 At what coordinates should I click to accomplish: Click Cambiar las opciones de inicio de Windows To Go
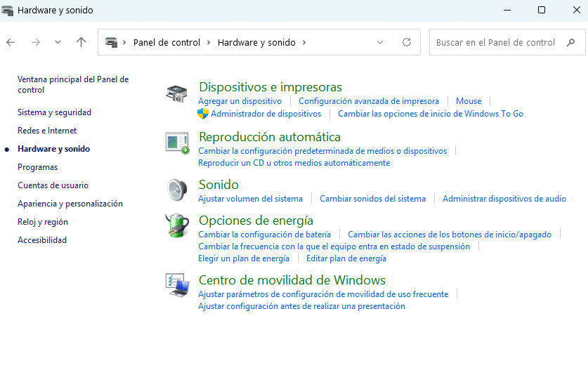[431, 114]
